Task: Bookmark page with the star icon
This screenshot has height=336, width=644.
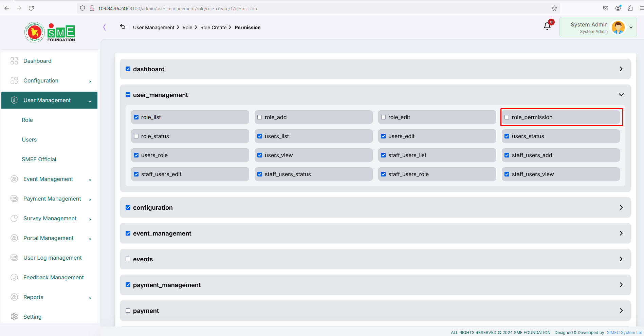Action: (x=554, y=8)
